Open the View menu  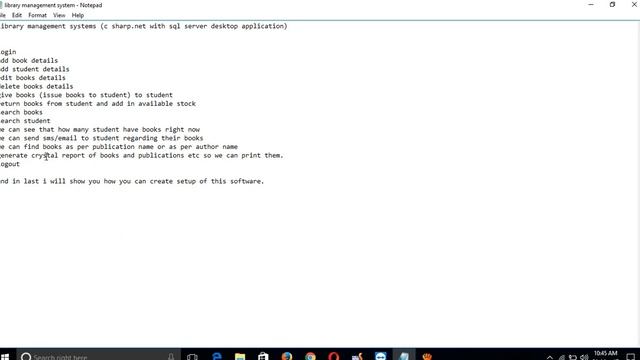pyautogui.click(x=59, y=15)
